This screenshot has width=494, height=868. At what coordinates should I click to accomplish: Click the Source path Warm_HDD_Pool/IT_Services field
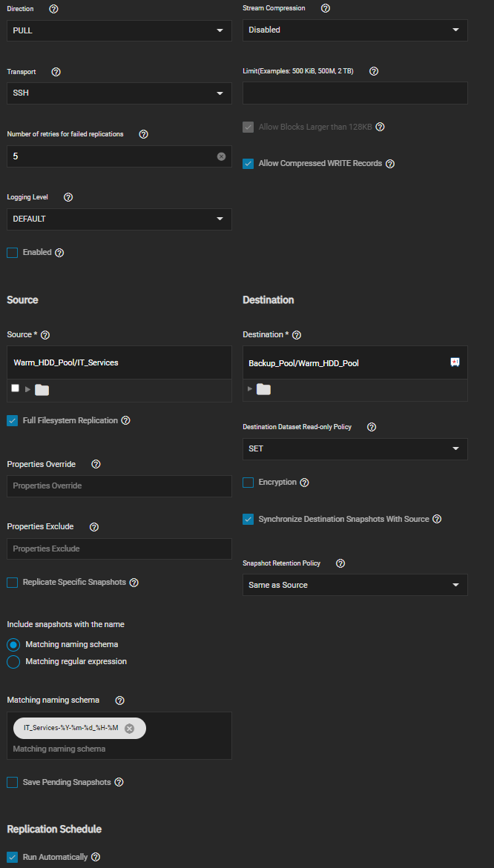(x=119, y=362)
